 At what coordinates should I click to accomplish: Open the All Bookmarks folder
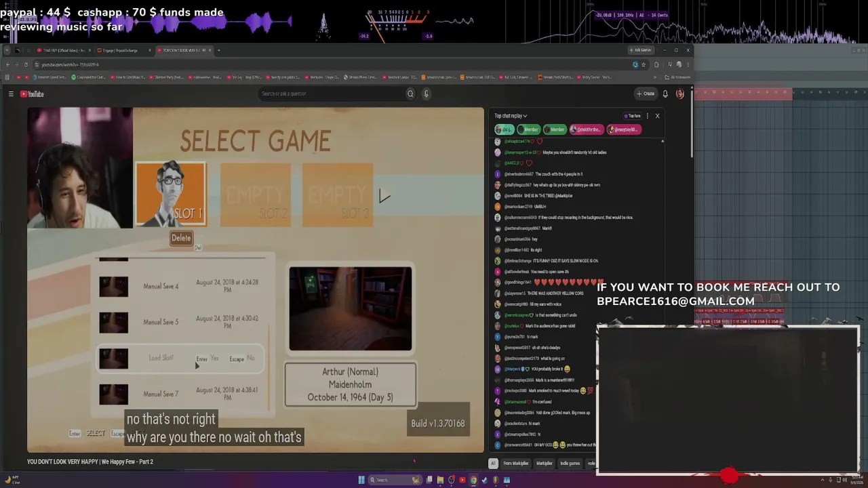click(x=677, y=77)
